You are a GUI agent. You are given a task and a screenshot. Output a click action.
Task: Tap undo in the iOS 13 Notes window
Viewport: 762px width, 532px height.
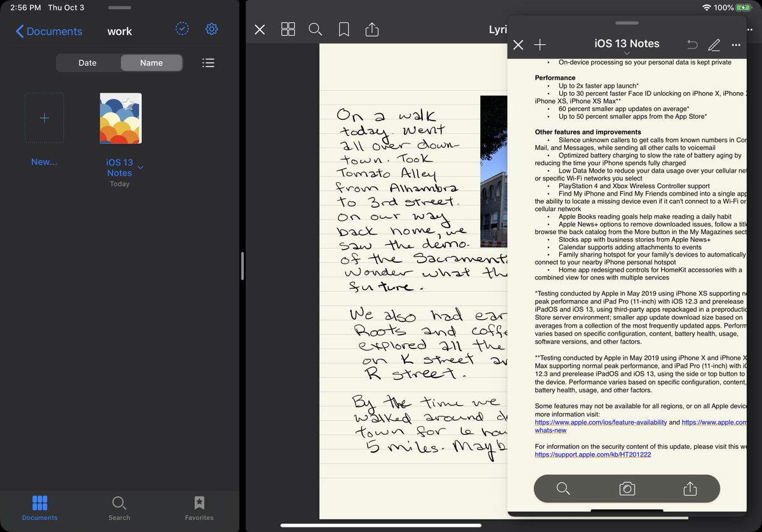(692, 44)
